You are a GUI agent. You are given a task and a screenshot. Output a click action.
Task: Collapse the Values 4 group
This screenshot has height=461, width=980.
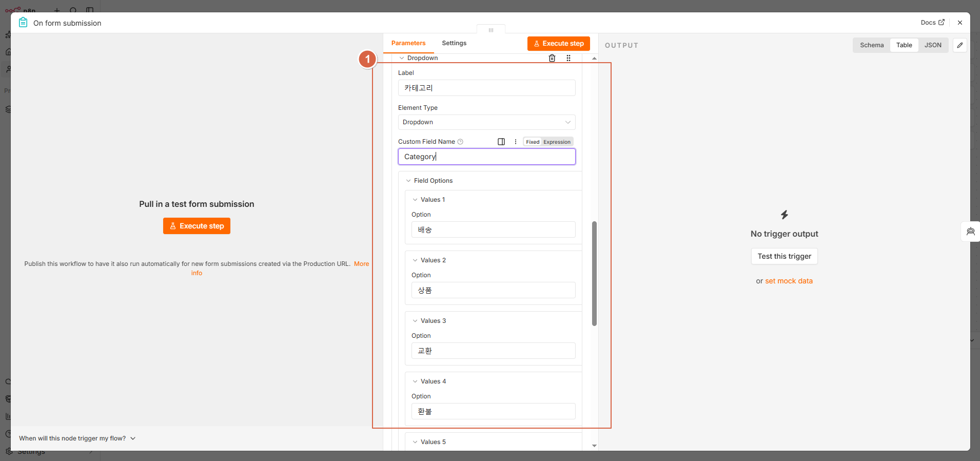pos(415,381)
